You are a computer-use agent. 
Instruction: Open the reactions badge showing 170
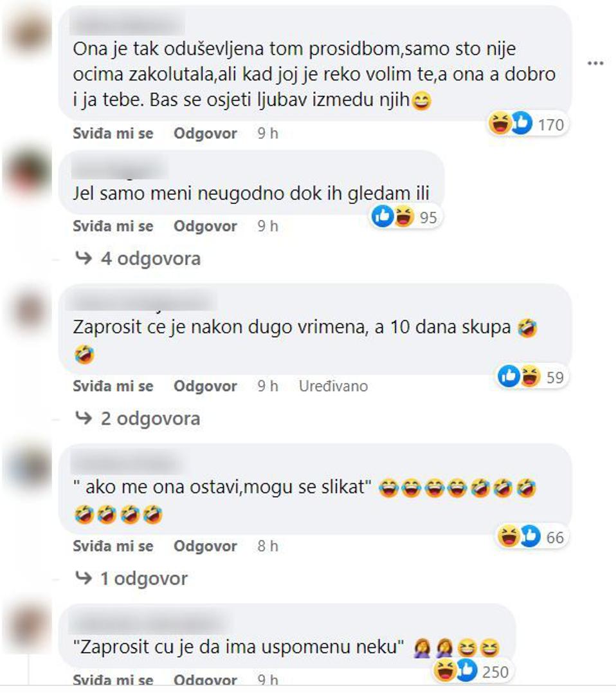pos(527,124)
